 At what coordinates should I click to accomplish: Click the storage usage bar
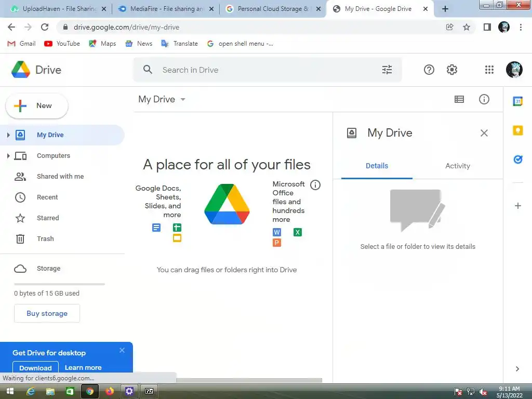coord(59,284)
